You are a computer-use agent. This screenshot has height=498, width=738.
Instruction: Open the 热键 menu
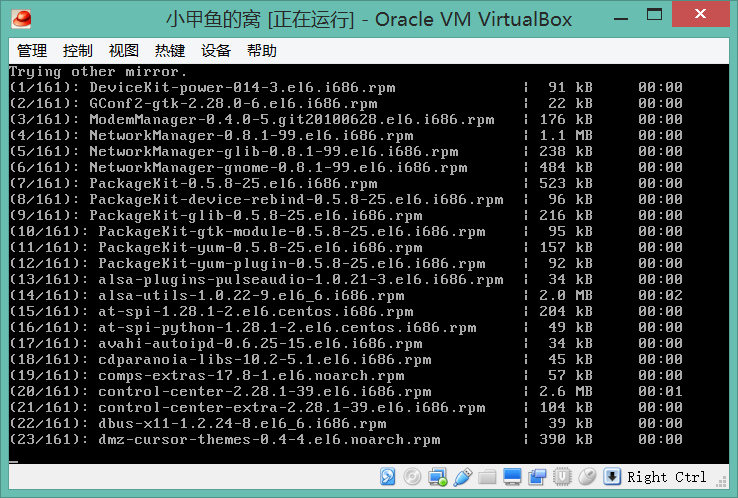(170, 51)
